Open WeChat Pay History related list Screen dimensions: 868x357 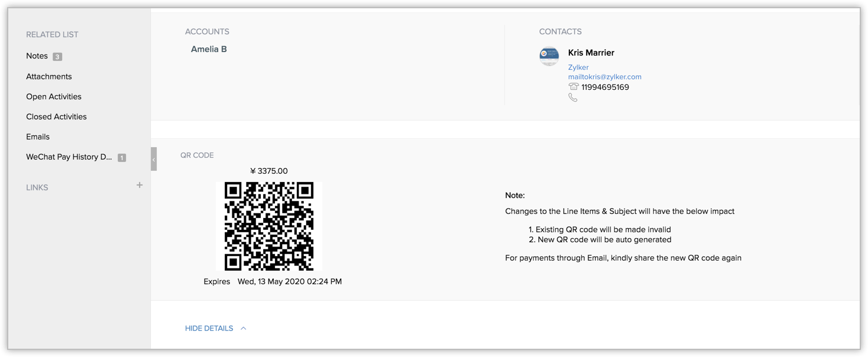[x=69, y=157]
